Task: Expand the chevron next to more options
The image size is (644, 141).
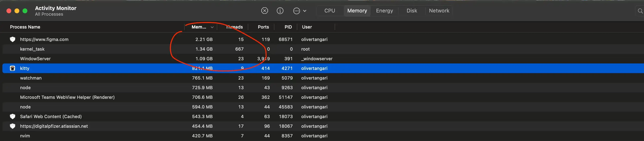Action: point(305,11)
